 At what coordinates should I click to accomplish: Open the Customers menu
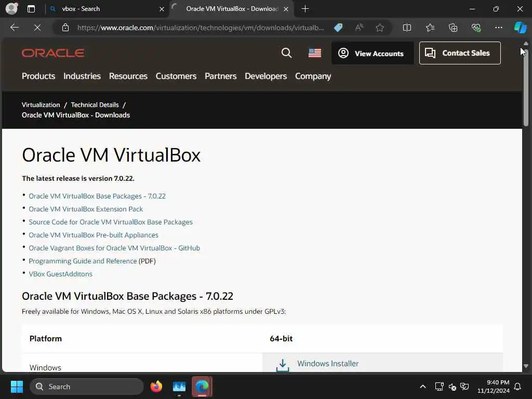pos(176,76)
